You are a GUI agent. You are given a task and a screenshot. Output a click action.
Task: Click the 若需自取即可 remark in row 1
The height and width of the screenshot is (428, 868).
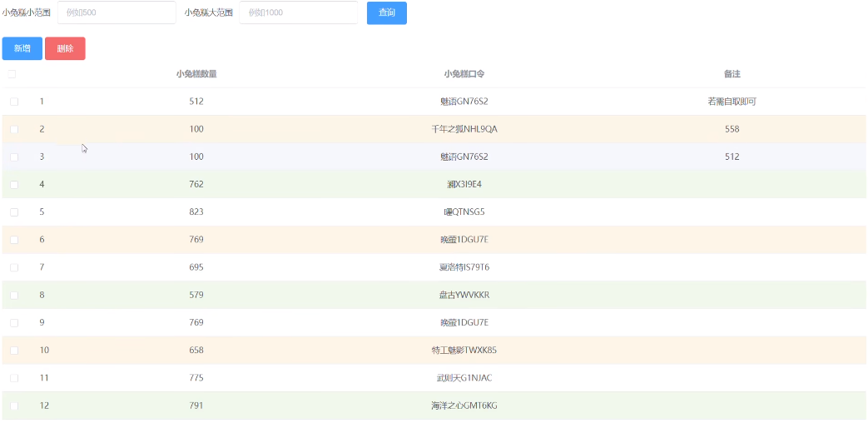click(732, 102)
